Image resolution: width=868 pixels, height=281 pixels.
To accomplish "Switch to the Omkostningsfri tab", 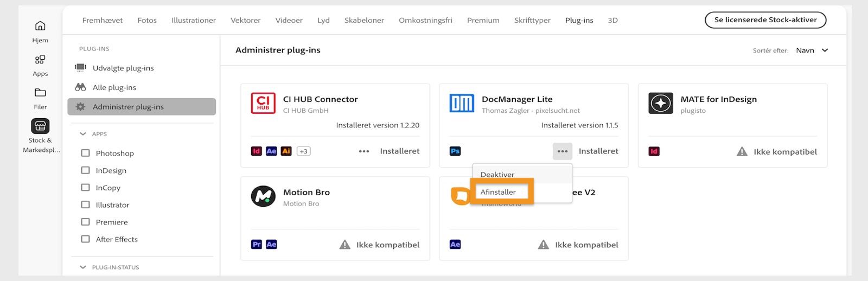I will 425,20.
